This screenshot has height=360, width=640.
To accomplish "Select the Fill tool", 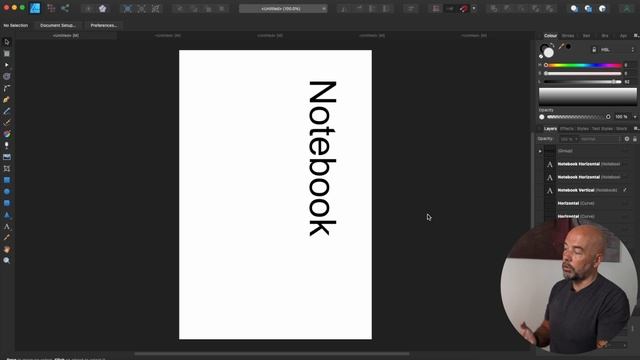I will (7, 134).
